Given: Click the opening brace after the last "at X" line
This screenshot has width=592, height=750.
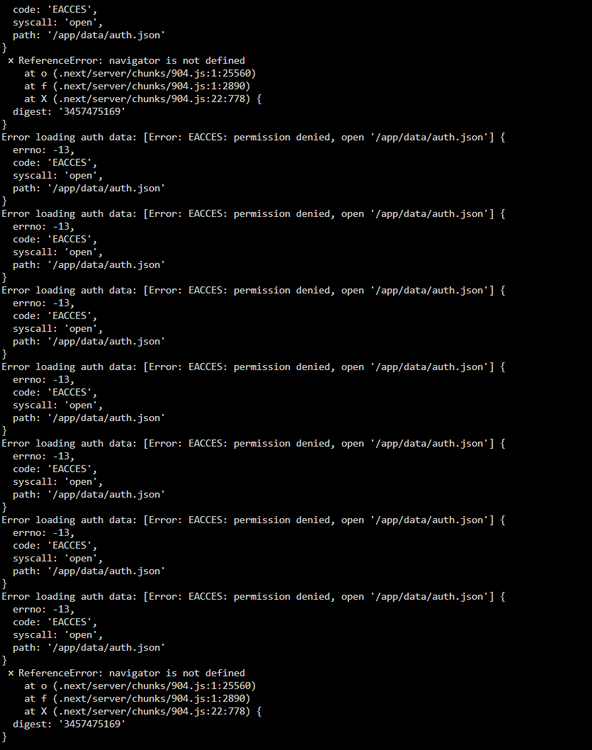Looking at the screenshot, I should pos(259,711).
